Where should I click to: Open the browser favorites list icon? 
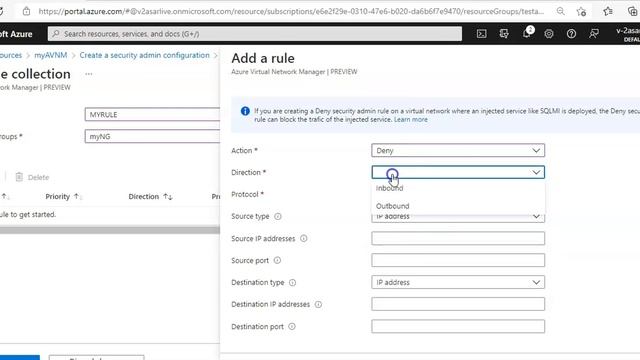[608, 11]
